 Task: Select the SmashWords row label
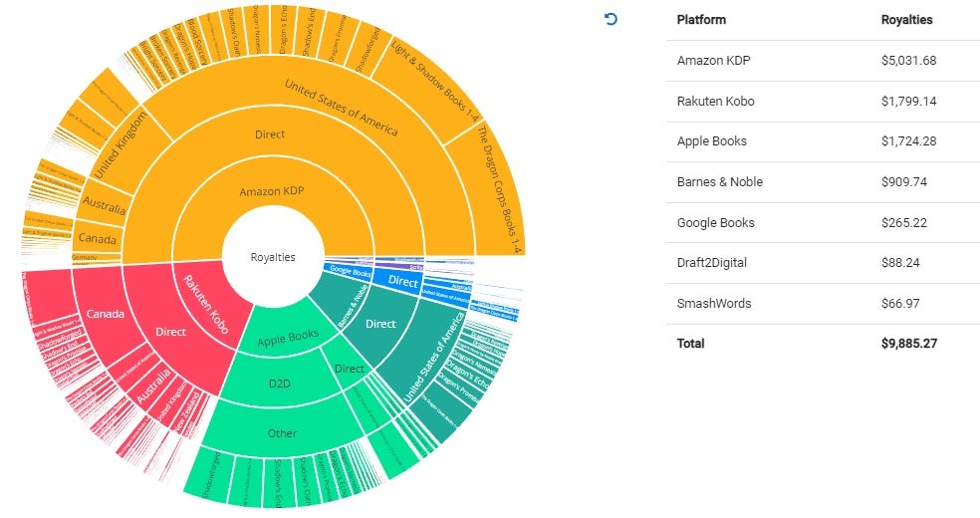click(x=714, y=303)
